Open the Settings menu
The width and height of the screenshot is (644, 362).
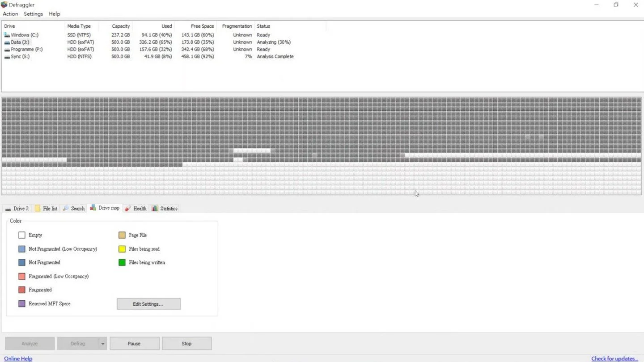coord(34,14)
